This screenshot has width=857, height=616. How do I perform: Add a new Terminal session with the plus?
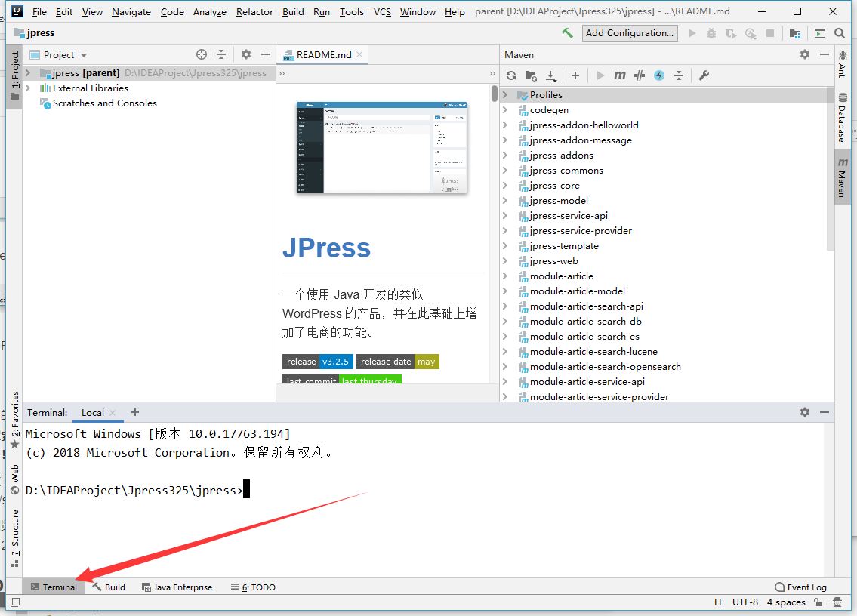point(134,412)
